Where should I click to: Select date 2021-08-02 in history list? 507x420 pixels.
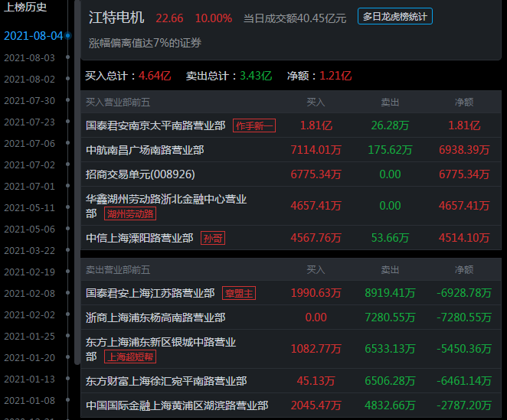tap(29, 79)
